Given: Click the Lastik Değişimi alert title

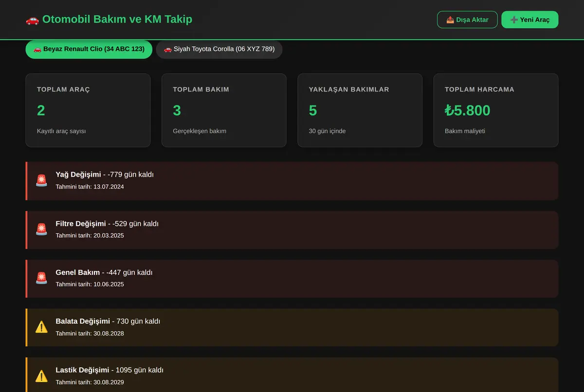Looking at the screenshot, I should coord(82,370).
